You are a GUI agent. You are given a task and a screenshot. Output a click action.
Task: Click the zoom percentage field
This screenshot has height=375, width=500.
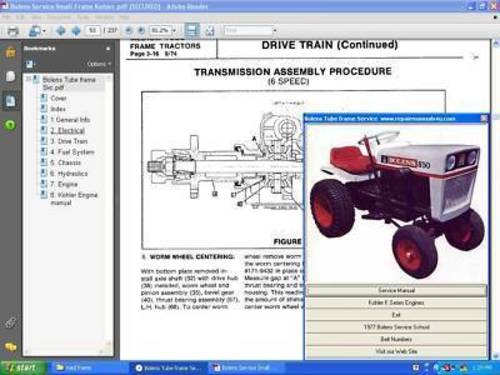click(160, 31)
